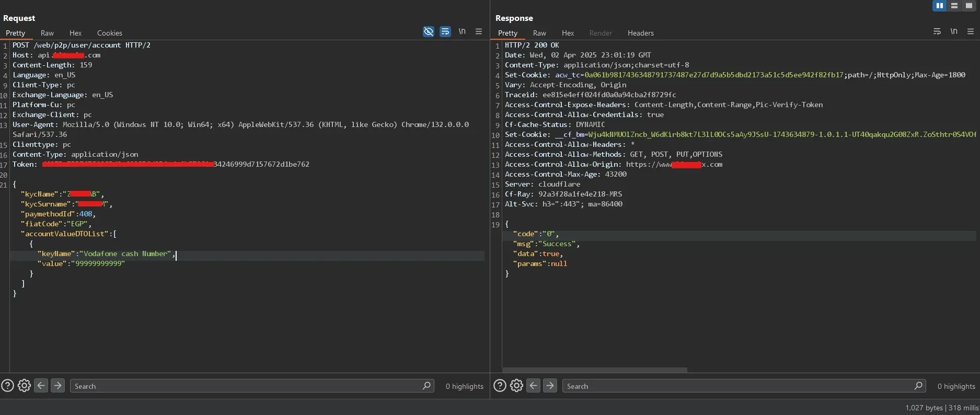Open the Request Cookies tab

tap(110, 33)
